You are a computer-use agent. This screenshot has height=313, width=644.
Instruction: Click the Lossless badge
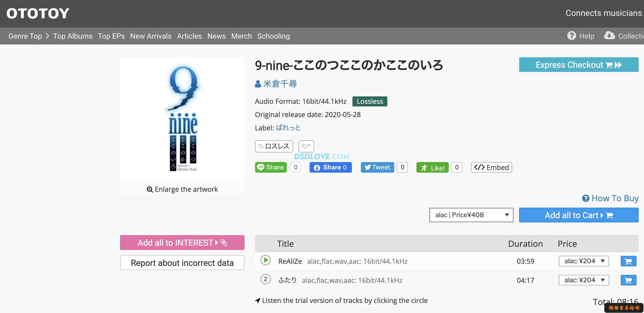click(370, 101)
